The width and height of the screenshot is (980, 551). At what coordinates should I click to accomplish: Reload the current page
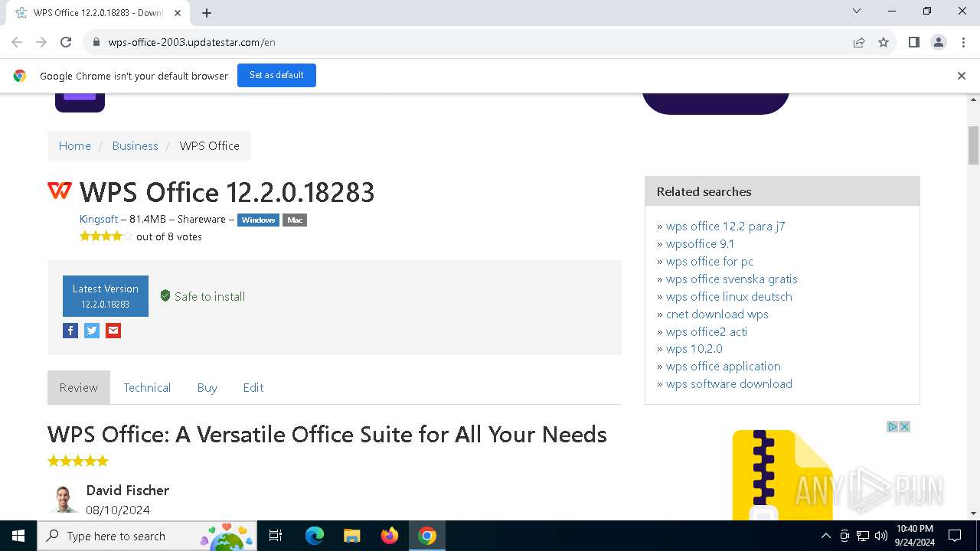coord(66,42)
